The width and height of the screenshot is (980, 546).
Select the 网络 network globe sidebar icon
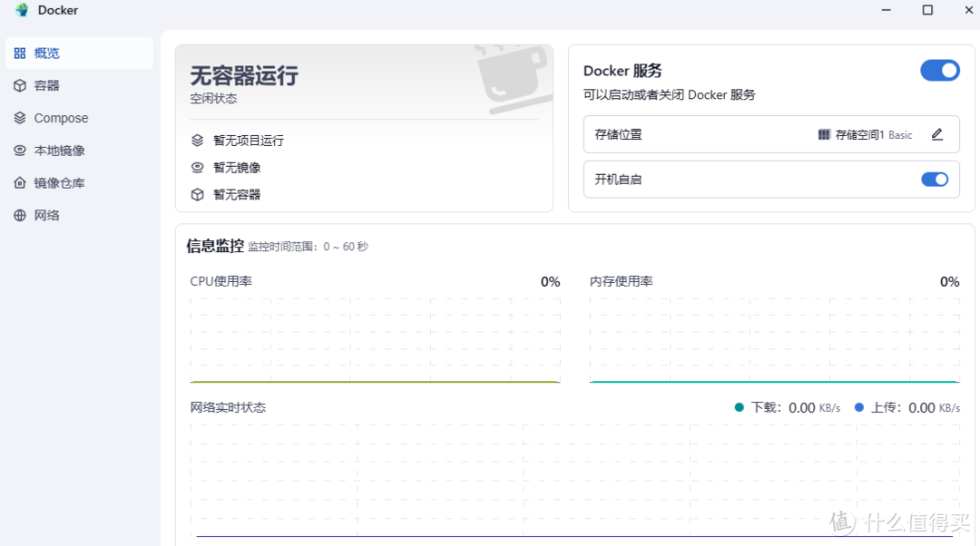[19, 215]
